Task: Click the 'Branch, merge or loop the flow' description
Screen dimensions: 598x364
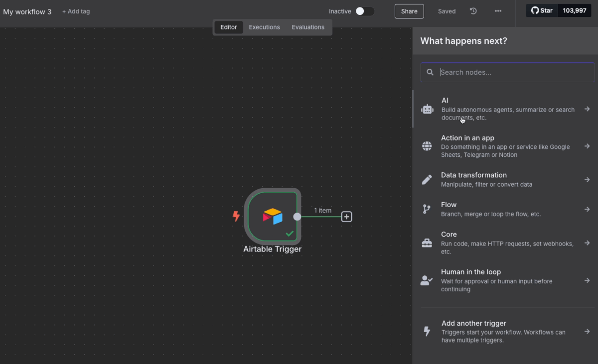Action: (x=491, y=214)
